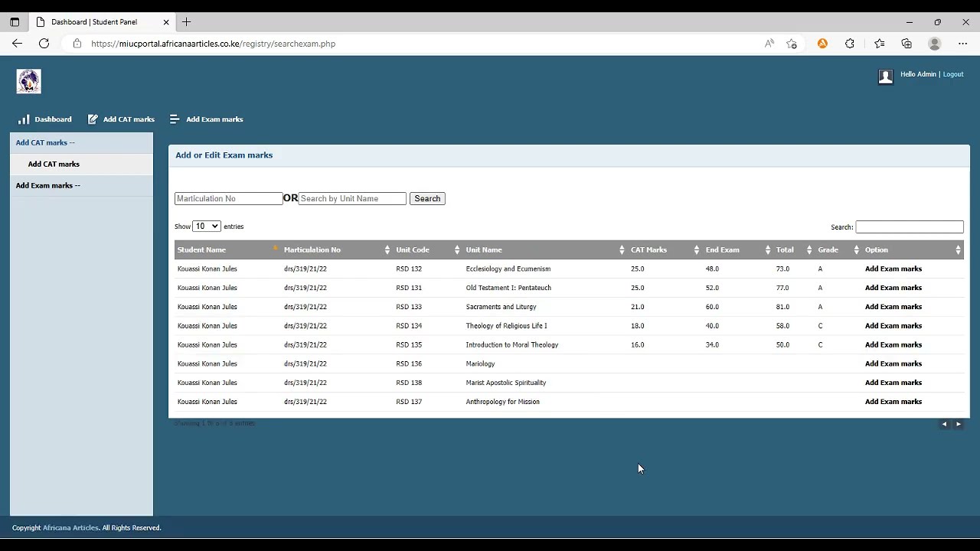Open Add CAT marks in top navigation
Viewport: 980px width, 551px height.
[129, 119]
